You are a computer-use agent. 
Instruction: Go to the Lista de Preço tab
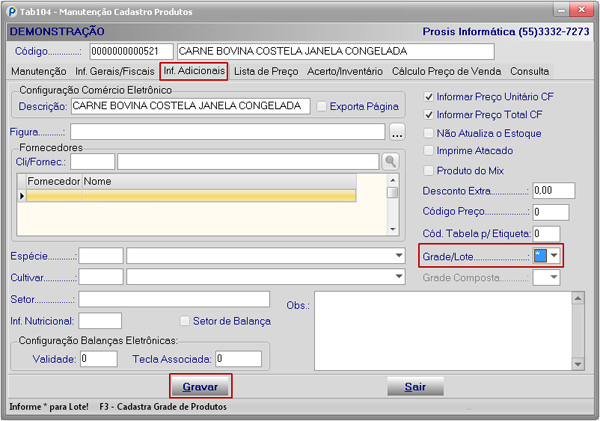coord(266,72)
